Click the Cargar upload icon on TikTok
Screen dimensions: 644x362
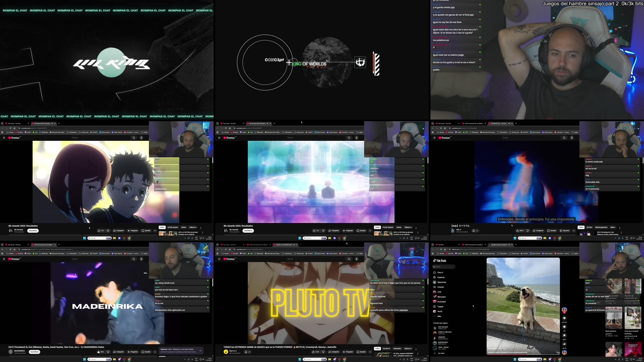[434, 306]
